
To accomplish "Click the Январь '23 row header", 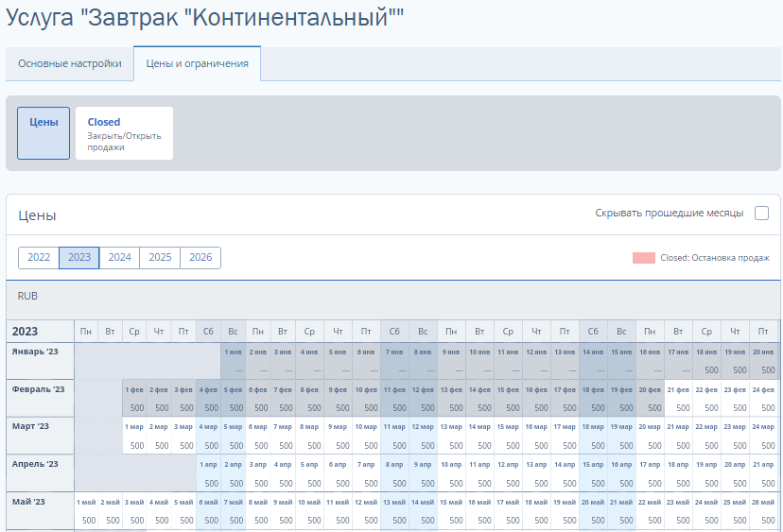I will tap(41, 361).
